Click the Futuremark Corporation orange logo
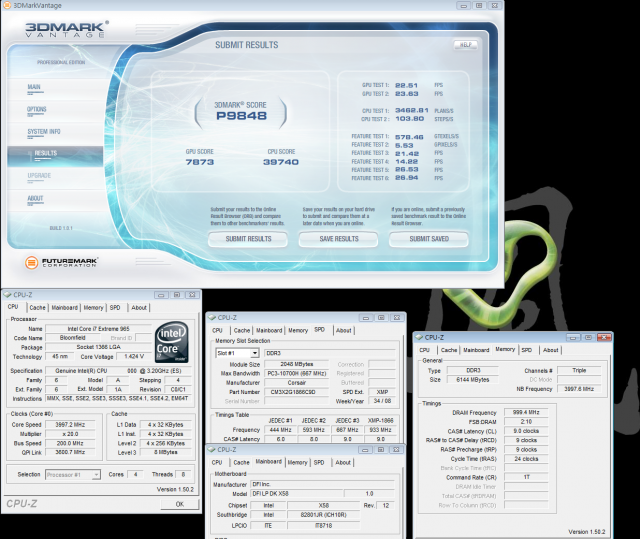 pos(31,262)
